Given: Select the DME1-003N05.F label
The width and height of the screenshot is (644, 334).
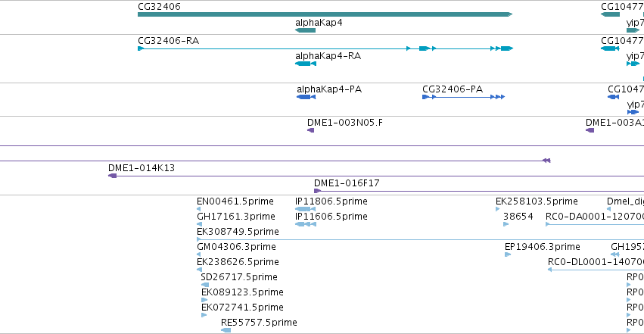Looking at the screenshot, I should pos(345,123).
